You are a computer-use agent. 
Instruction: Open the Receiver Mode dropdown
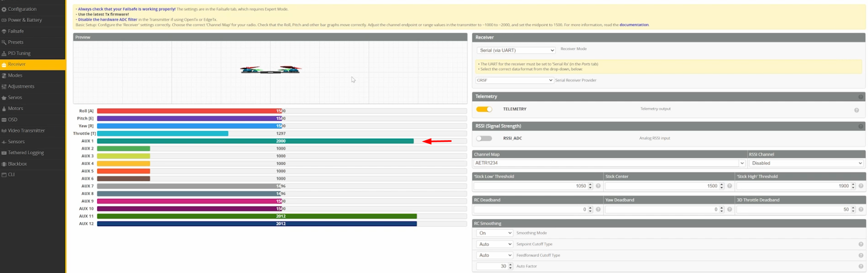(516, 51)
